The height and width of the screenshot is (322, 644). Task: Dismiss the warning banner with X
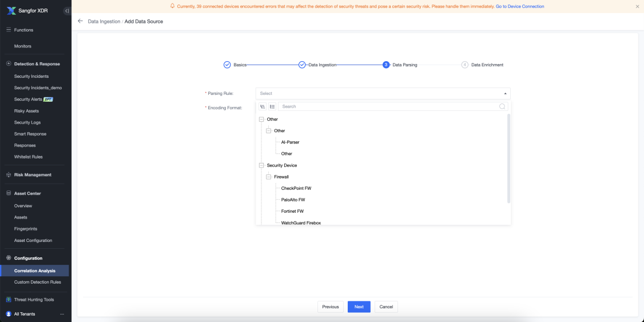click(x=637, y=6)
